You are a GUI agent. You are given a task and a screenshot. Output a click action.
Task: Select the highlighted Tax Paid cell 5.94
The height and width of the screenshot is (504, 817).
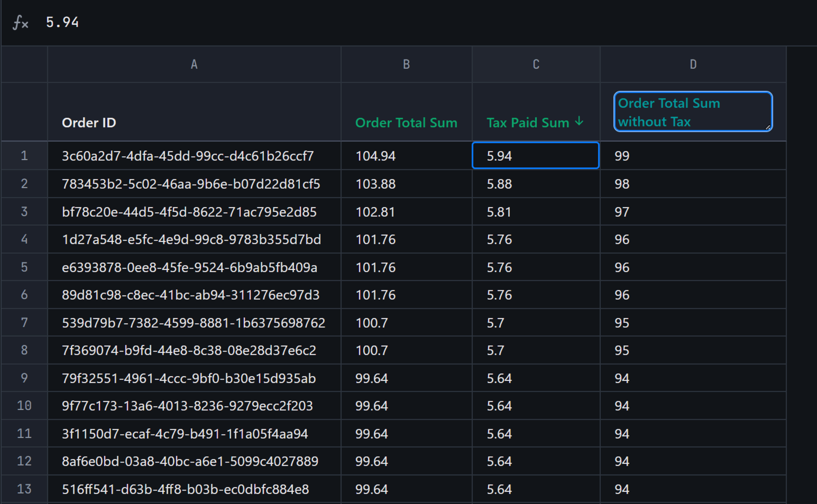[x=536, y=155]
